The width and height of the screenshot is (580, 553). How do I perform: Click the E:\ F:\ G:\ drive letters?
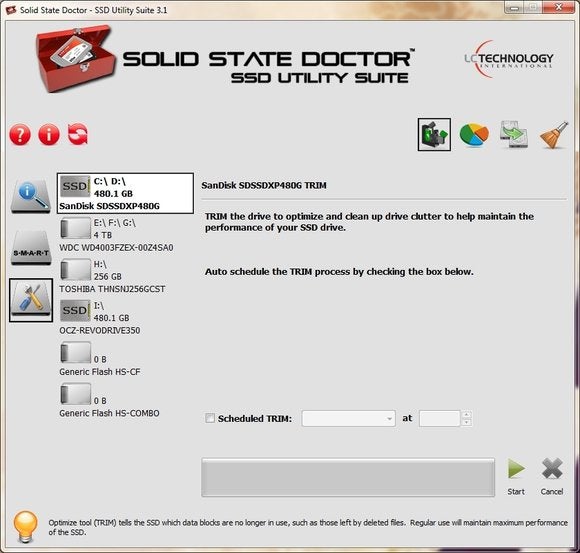click(x=115, y=223)
